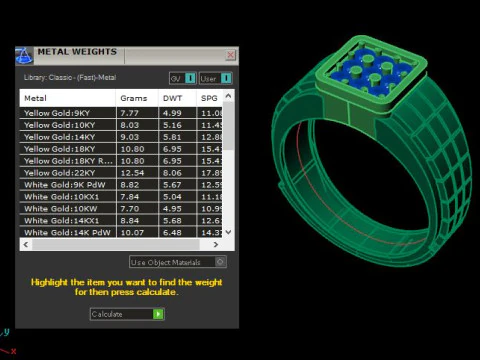The image size is (480, 360).
Task: Click the table's scroll down arrow
Action: pyautogui.click(x=228, y=232)
